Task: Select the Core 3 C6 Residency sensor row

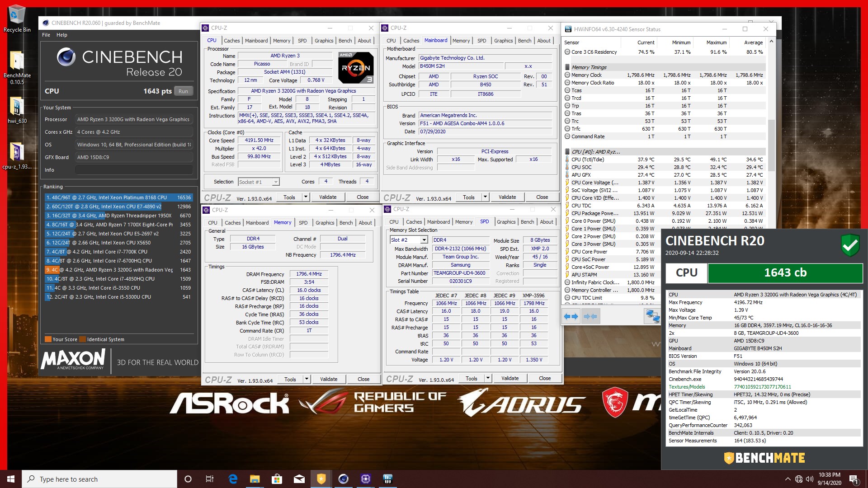Action: click(x=665, y=52)
